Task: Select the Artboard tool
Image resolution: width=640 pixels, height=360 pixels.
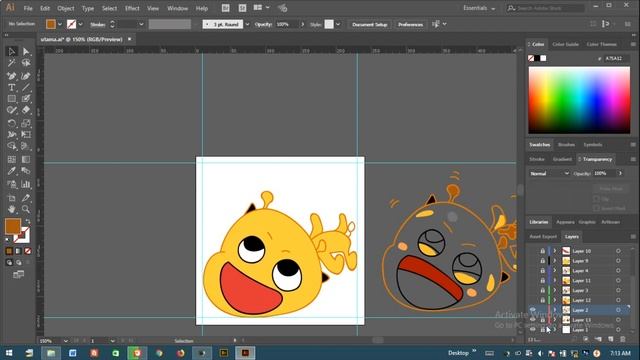Action: 11,198
